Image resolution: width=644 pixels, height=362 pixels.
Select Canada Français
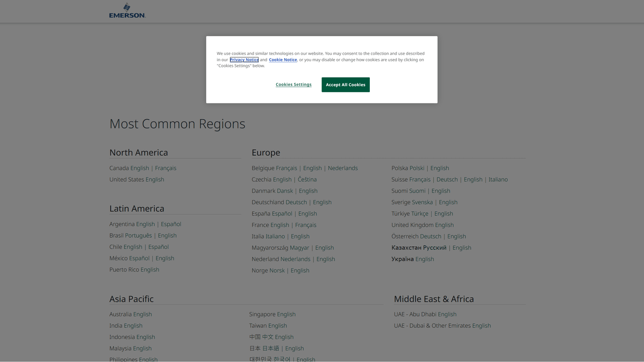tap(166, 168)
